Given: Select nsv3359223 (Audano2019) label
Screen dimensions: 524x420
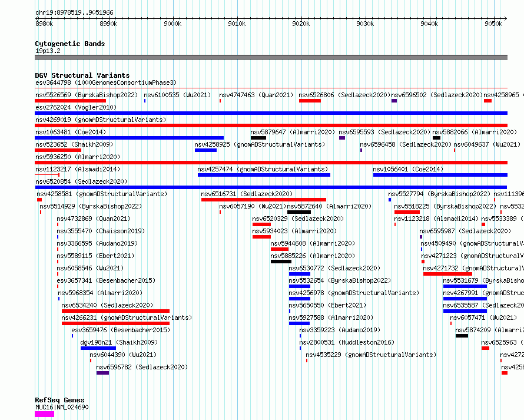Looking at the screenshot, I should tap(340, 330).
